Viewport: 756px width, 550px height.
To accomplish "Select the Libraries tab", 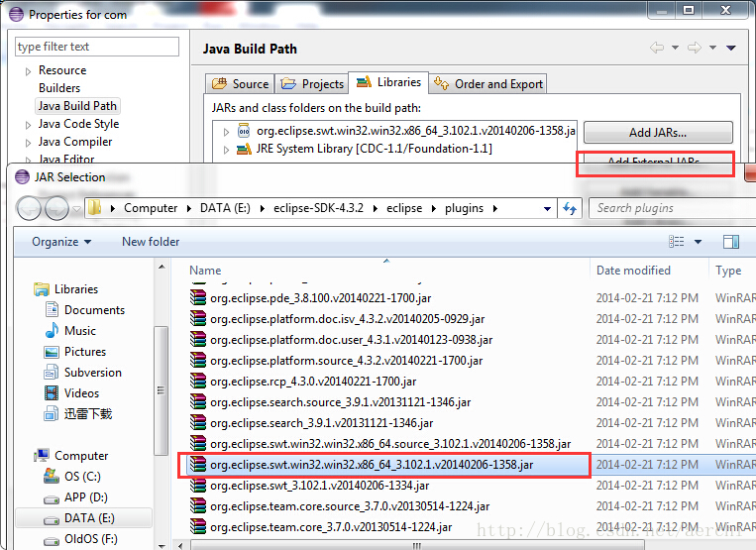I will click(388, 82).
